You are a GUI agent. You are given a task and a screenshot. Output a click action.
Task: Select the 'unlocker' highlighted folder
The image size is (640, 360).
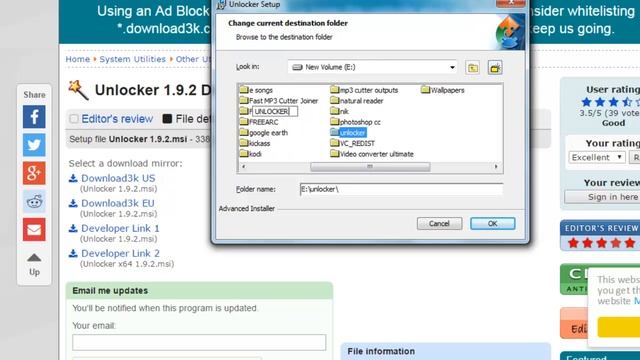coord(348,133)
